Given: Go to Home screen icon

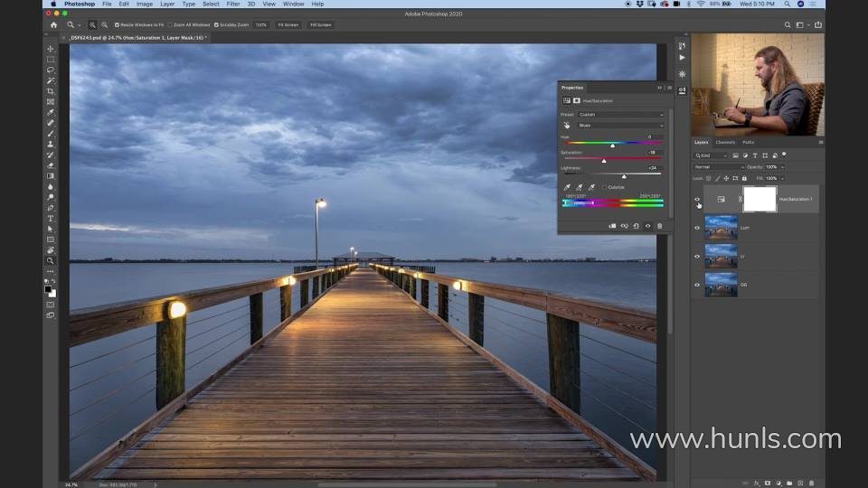Looking at the screenshot, I should click(53, 25).
